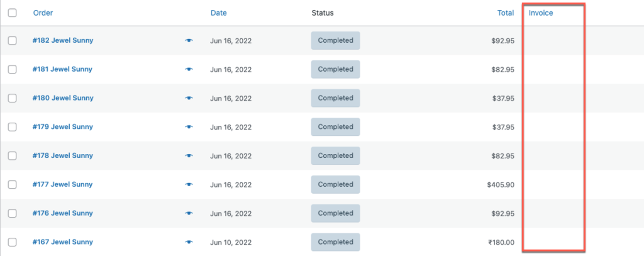Click the eye preview icon for order #180
Image resolution: width=644 pixels, height=256 pixels.
pos(189,98)
